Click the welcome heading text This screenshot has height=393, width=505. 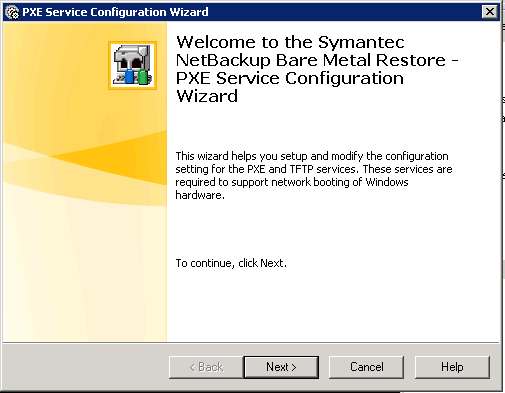click(317, 69)
